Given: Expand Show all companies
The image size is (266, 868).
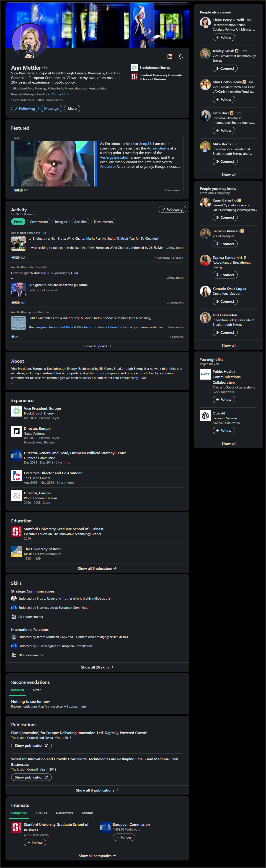Looking at the screenshot, I should 97,856.
